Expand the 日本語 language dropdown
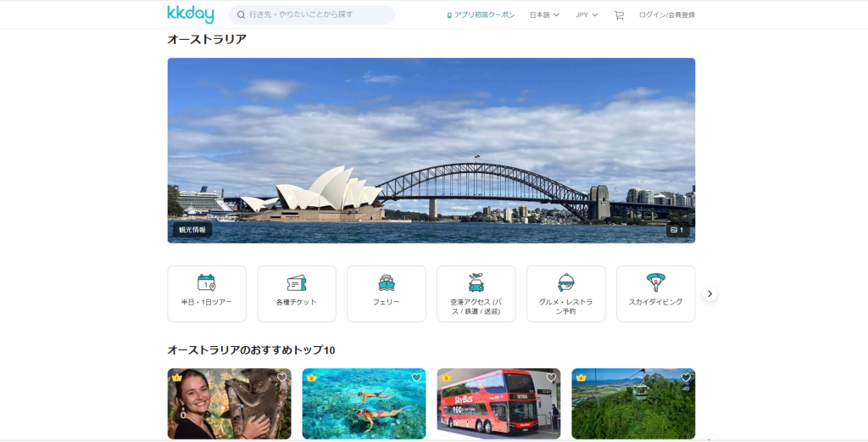868x442 pixels. pyautogui.click(x=544, y=15)
